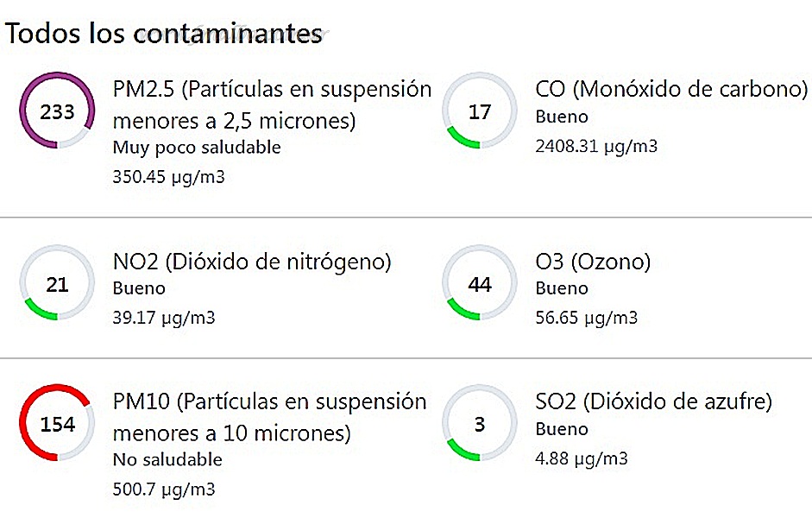The height and width of the screenshot is (518, 812).
Task: Click the NO2 gauge showing 21
Action: tap(57, 284)
